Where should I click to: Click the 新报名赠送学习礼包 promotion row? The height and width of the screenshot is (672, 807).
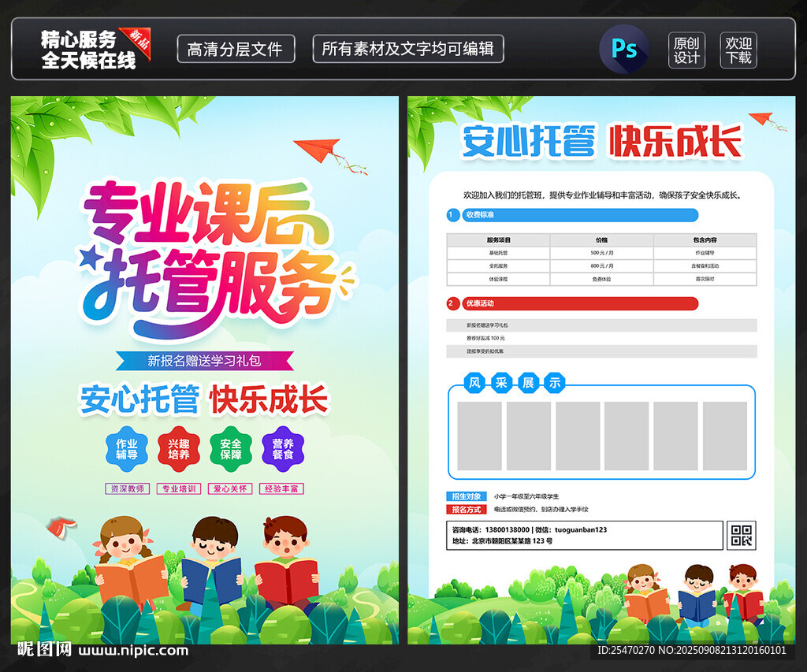click(601, 325)
